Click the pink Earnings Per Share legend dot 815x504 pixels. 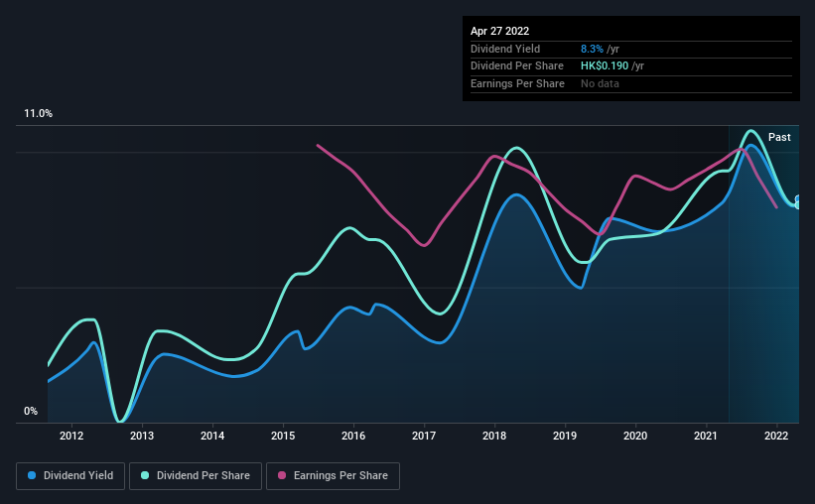point(282,475)
